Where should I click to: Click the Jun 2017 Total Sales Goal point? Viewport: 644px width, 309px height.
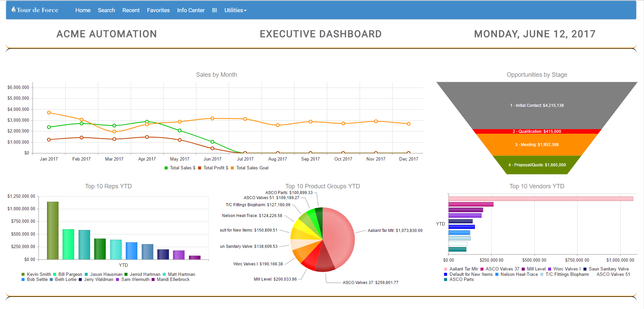point(212,118)
